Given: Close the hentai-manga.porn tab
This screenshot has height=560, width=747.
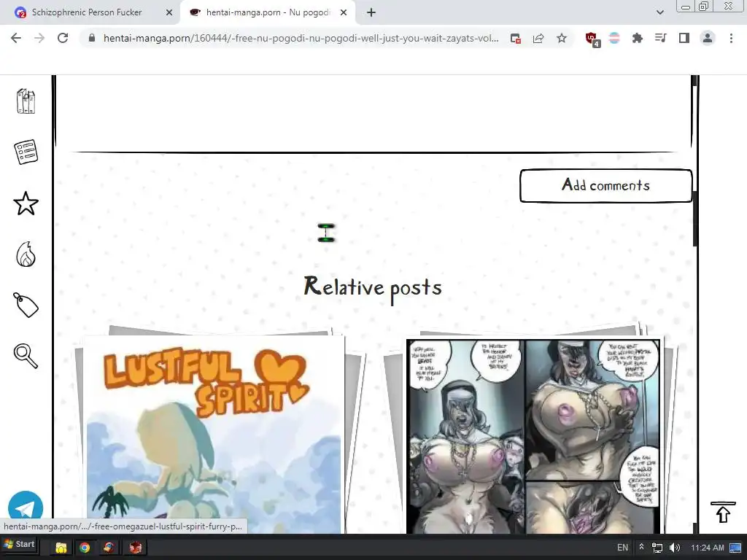Looking at the screenshot, I should coord(344,12).
